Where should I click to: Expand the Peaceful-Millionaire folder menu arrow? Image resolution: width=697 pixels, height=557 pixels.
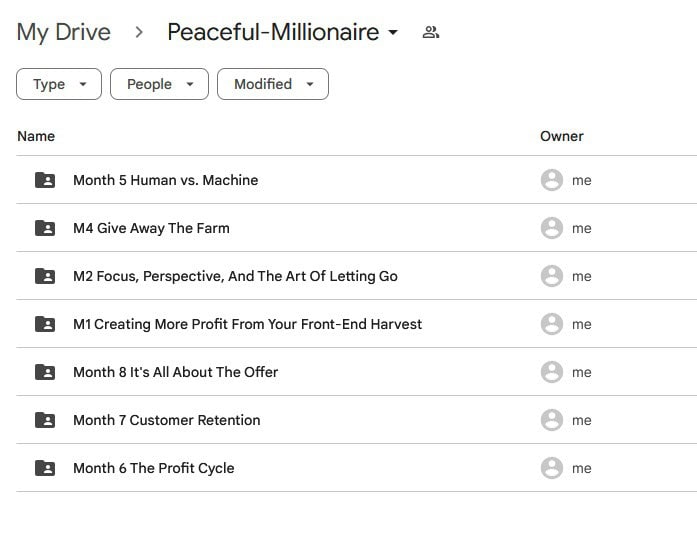point(393,33)
